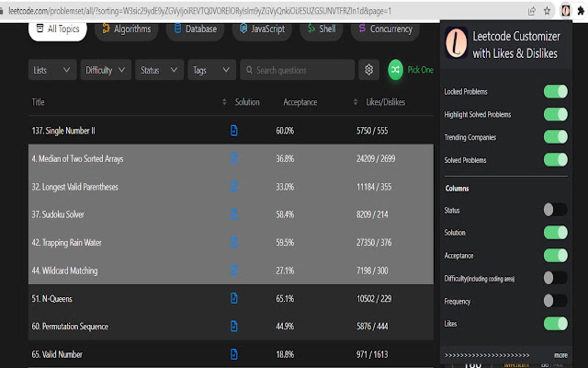Viewport: 588px width, 368px height.
Task: Open problem 37. Sudoku Solver
Action: tap(58, 215)
